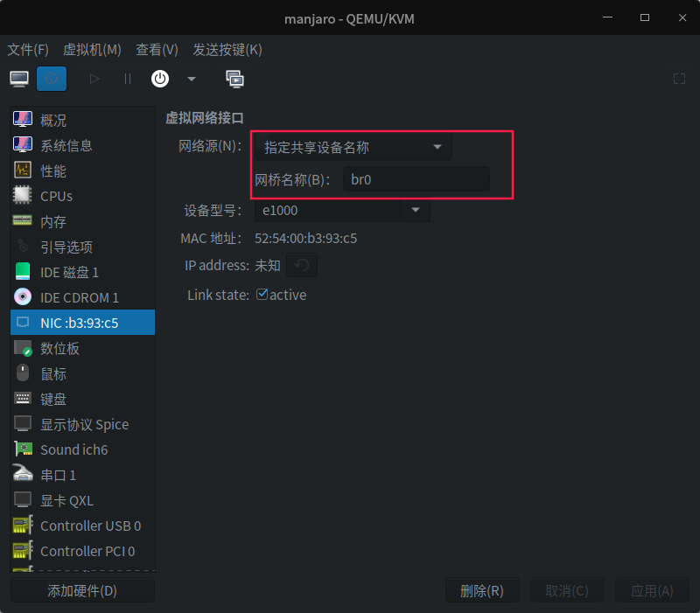Click 添加硬件(D) button
Viewport: 700px width, 613px height.
[x=82, y=590]
